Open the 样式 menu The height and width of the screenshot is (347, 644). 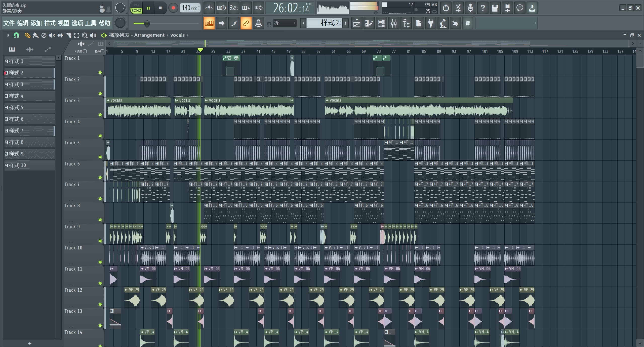pyautogui.click(x=50, y=23)
